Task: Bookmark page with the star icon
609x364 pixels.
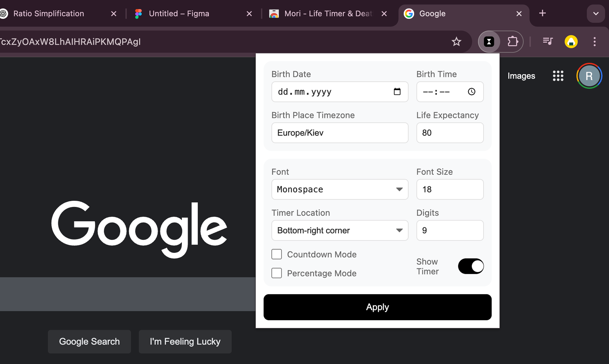Action: [x=456, y=41]
